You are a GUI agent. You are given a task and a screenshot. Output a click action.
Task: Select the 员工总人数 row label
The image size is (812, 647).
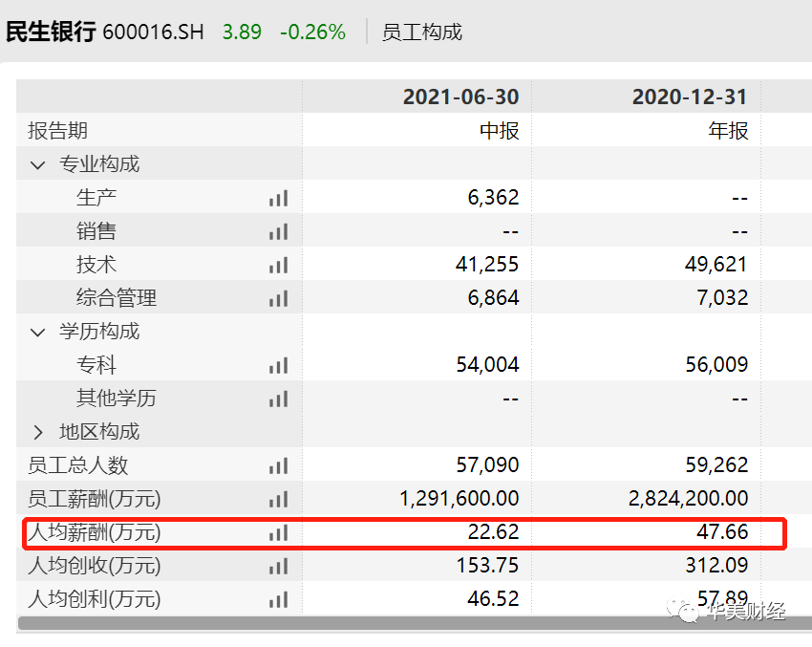coord(77,464)
